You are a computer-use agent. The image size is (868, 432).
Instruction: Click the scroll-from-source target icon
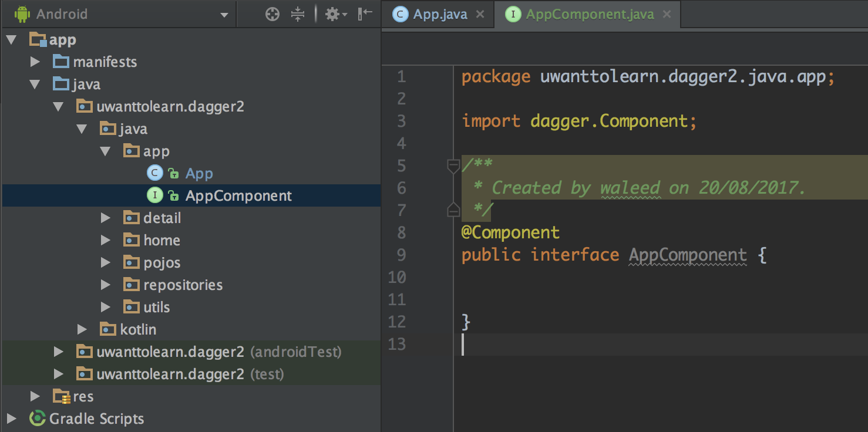tap(272, 15)
